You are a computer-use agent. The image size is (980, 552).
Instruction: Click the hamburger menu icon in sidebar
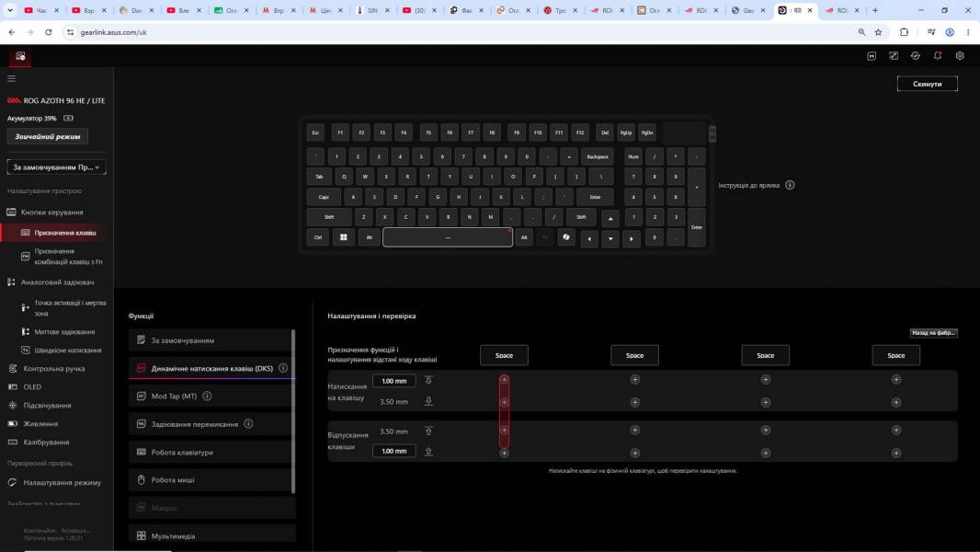coord(11,79)
